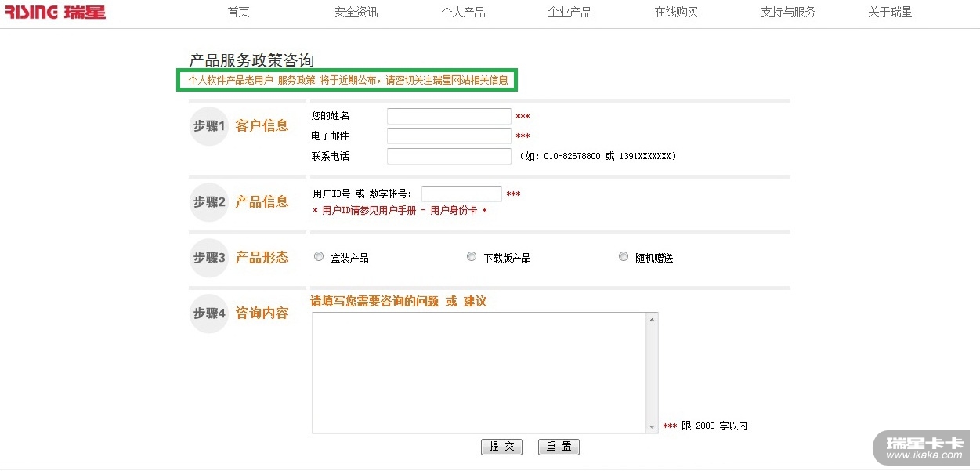
Task: Click the 请填写您需要咨询的问题 或 建议 heading
Action: (399, 302)
